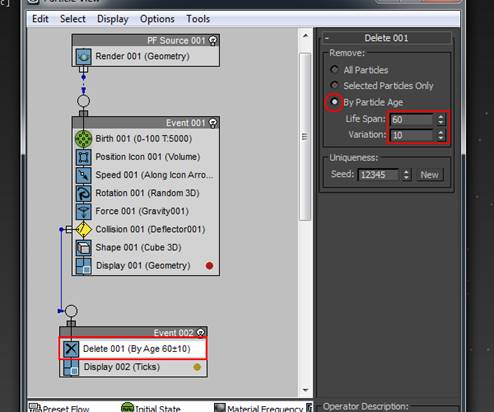The image size is (494, 412).
Task: Click the New seed button
Action: pos(429,175)
